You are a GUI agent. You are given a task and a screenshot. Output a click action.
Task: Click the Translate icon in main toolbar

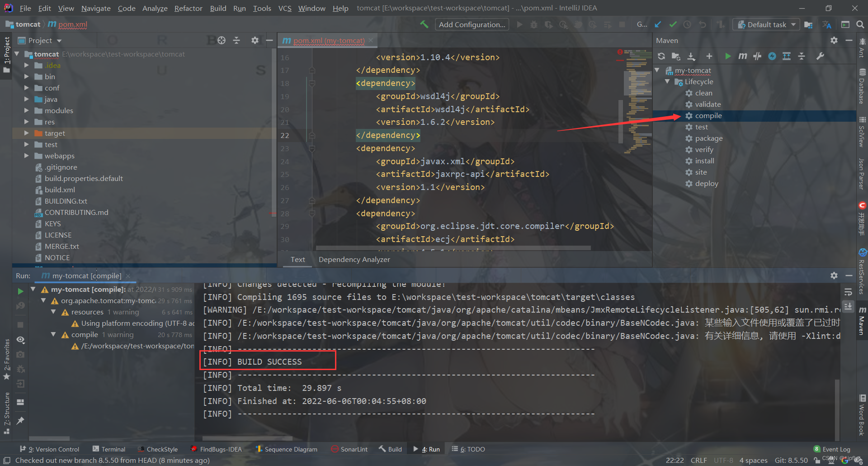(827, 24)
